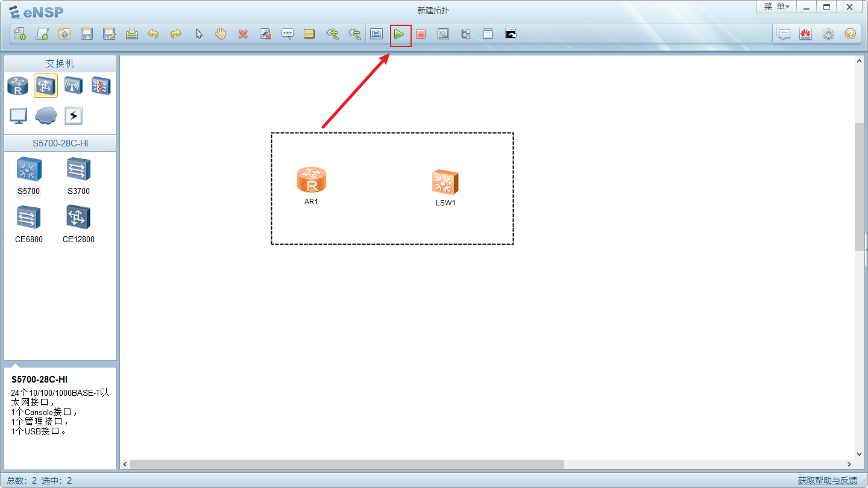Open all CLI terminal windows icon
The image size is (868, 488).
511,34
